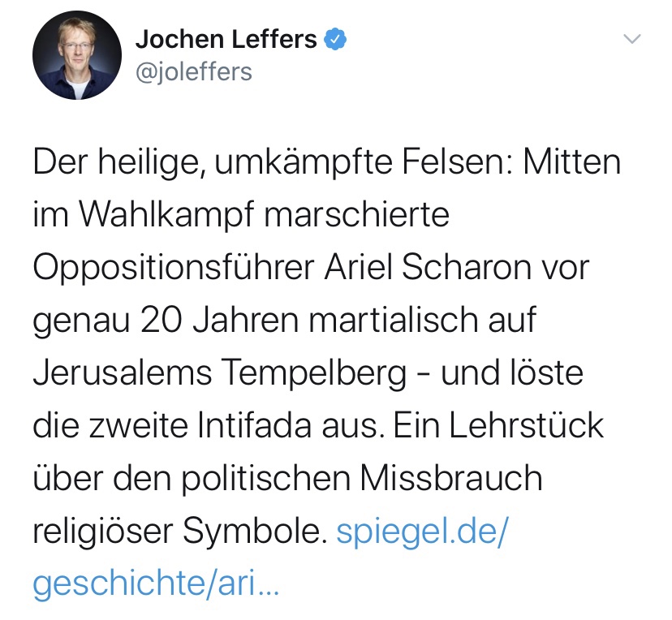Screen dimensions: 672x620
Task: Click the blue verified badge
Action: pyautogui.click(x=334, y=39)
